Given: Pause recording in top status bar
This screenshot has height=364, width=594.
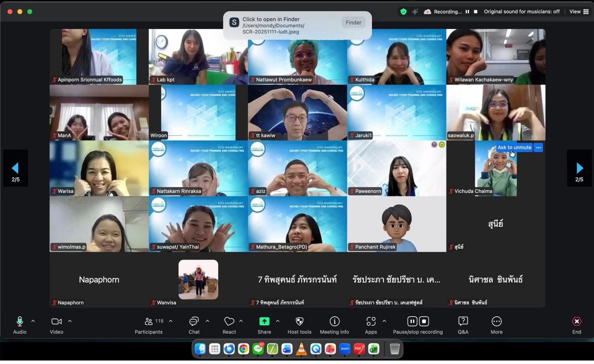Looking at the screenshot, I should 467,12.
